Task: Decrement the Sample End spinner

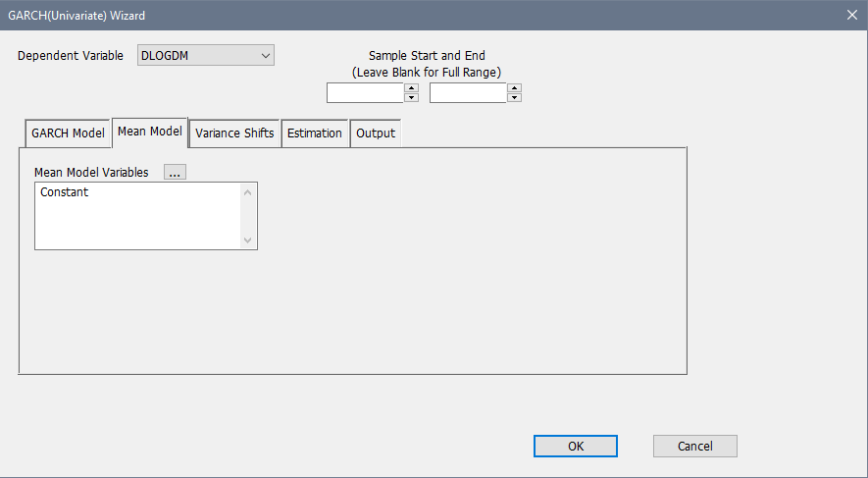Action: coord(515,98)
